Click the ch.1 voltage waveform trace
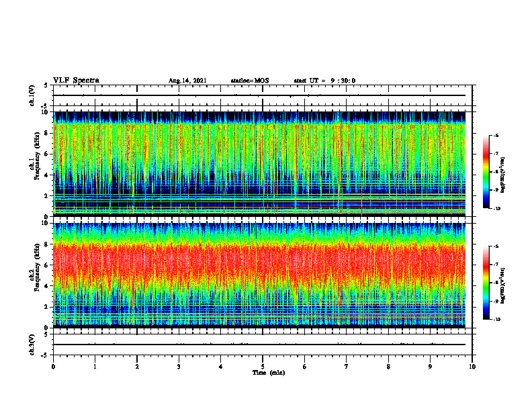Image resolution: width=532 pixels, height=411 pixels. point(259,95)
